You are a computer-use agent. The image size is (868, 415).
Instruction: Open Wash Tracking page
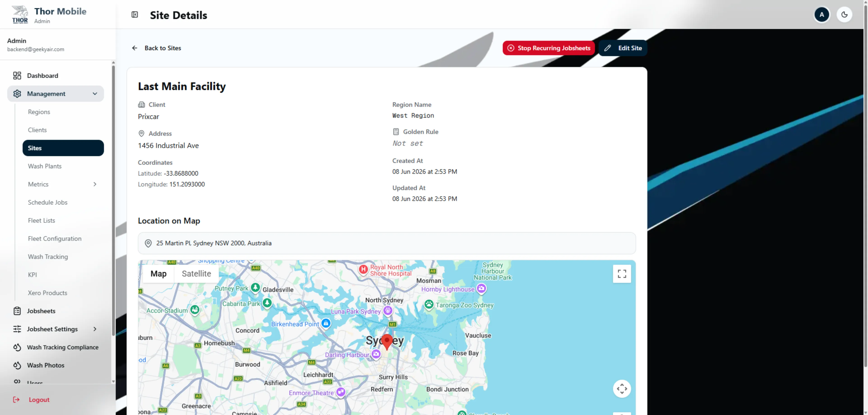pyautogui.click(x=48, y=257)
